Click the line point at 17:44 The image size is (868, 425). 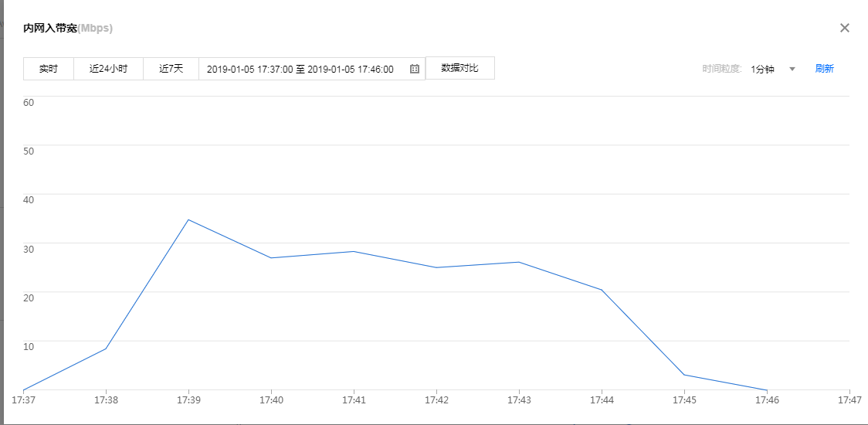pos(602,290)
